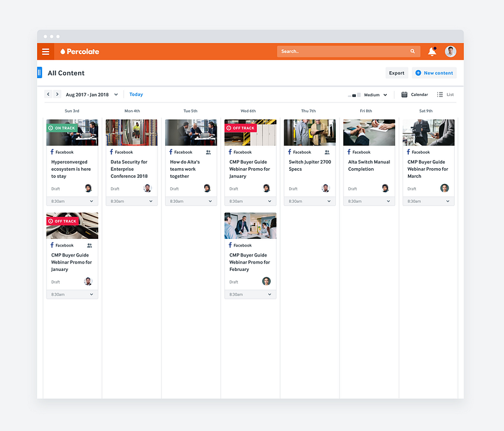Click the plus icon in New content
The image size is (504, 431).
pos(418,73)
